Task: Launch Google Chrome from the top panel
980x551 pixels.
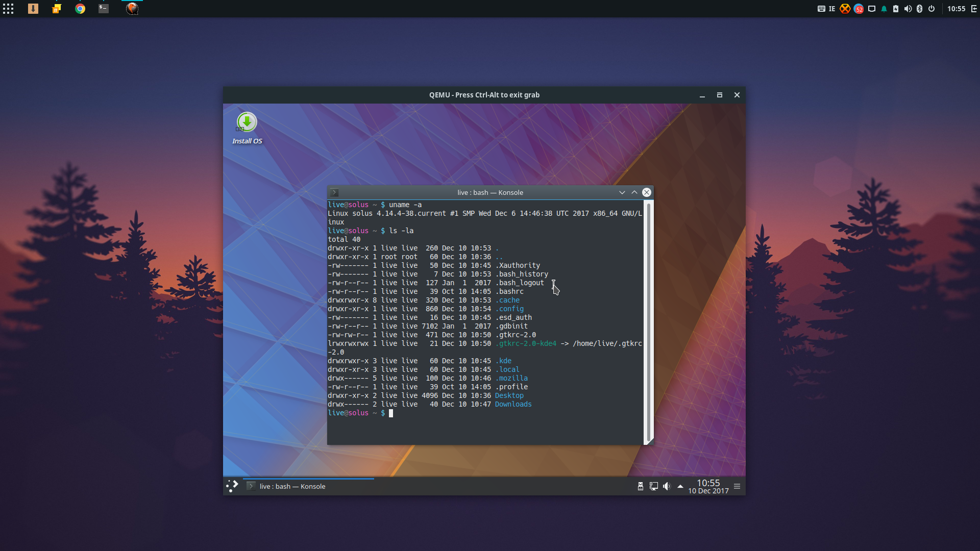Action: pos(80,9)
